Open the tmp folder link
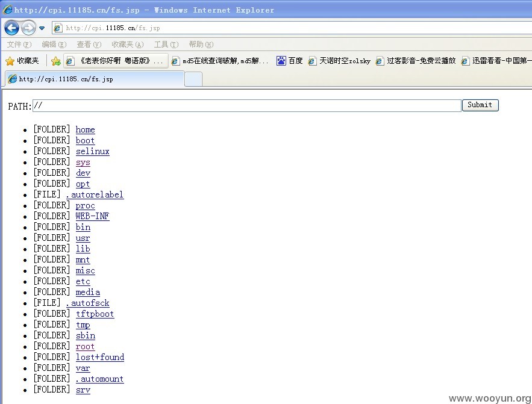The width and height of the screenshot is (532, 404). (83, 325)
